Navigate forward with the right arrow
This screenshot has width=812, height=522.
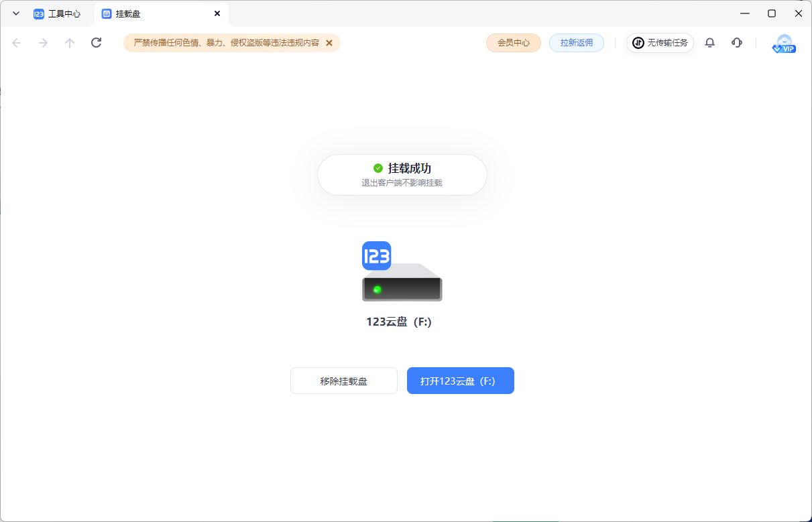click(x=43, y=42)
